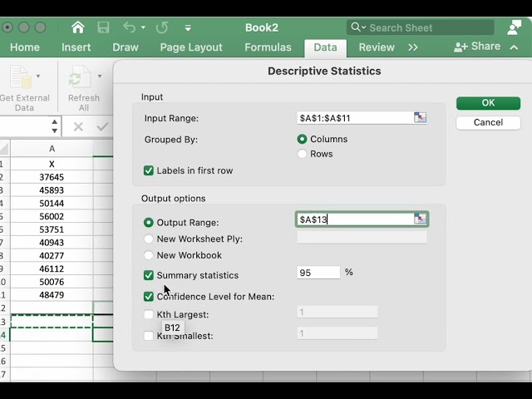The height and width of the screenshot is (399, 532).
Task: Switch to the Page Layout tab
Action: 191,47
